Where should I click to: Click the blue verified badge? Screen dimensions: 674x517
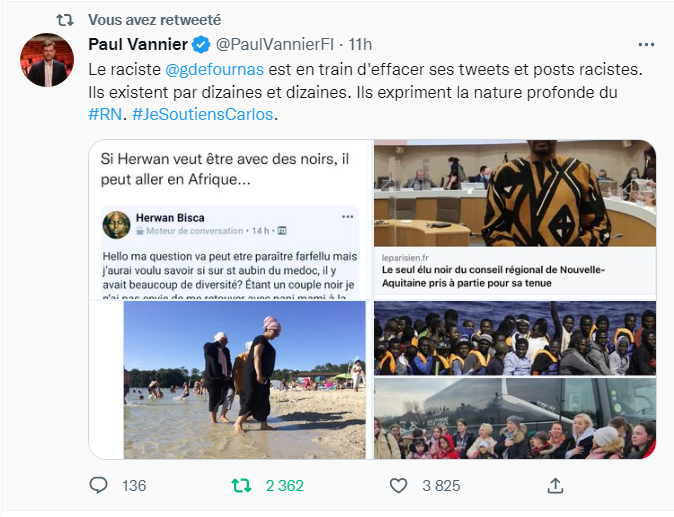point(200,44)
